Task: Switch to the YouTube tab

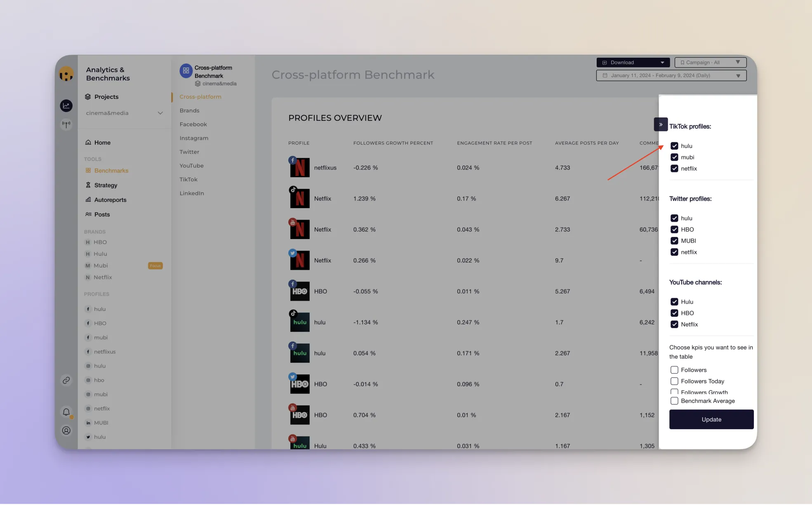Action: [191, 166]
